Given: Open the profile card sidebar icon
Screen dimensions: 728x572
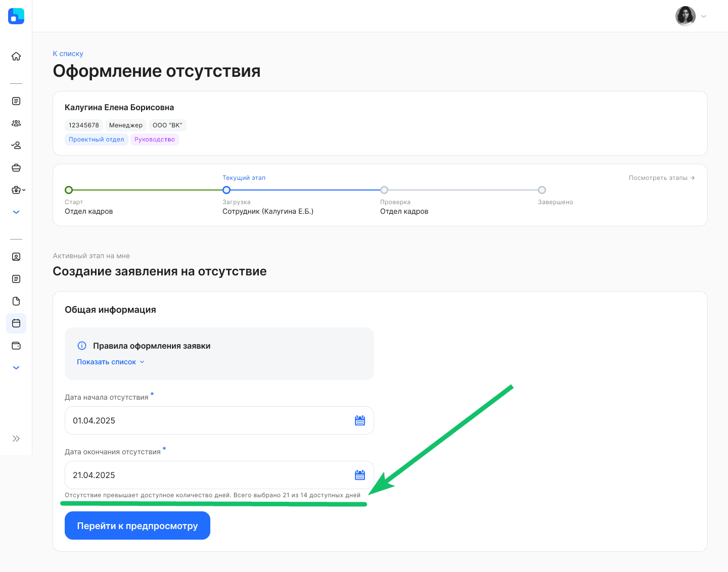Looking at the screenshot, I should point(16,257).
